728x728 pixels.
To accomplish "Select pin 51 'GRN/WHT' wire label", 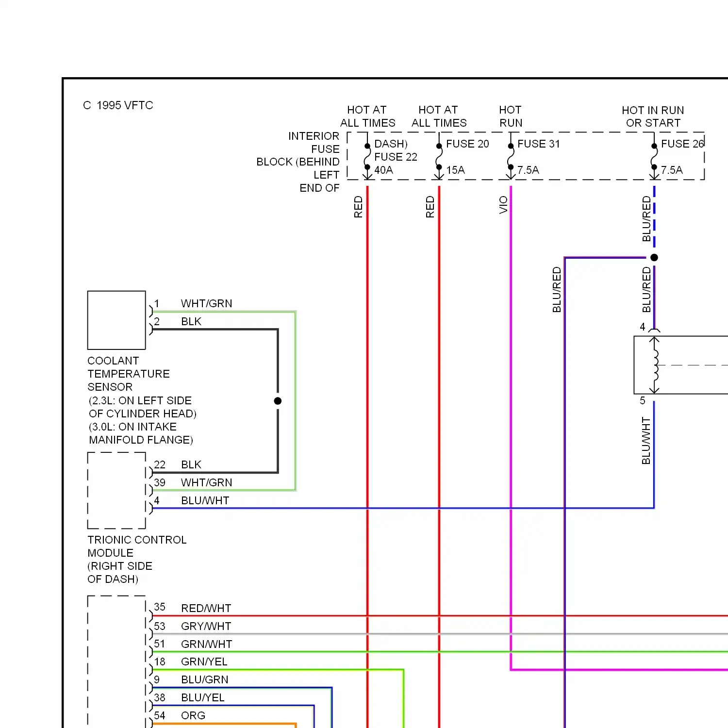I will 206,644.
